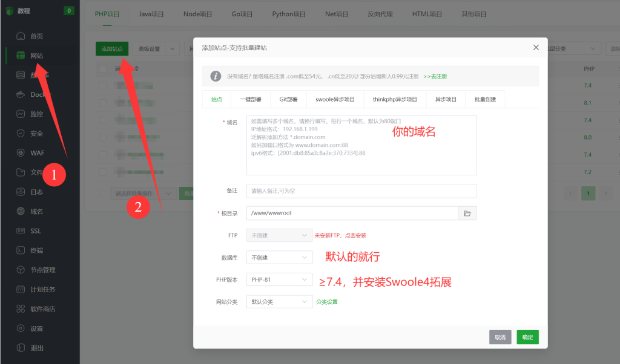Open the WAF icon in sidebar
Viewport: 620px width, 364px height.
[x=21, y=153]
